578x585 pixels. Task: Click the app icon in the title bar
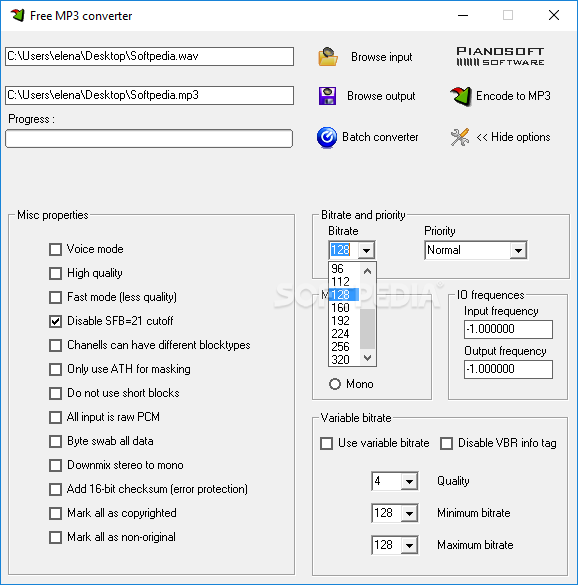point(17,15)
